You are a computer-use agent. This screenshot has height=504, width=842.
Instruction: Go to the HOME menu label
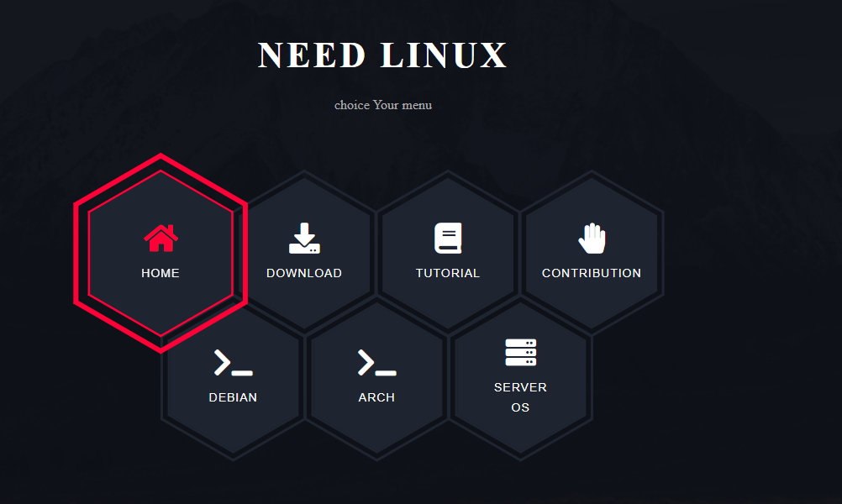161,273
